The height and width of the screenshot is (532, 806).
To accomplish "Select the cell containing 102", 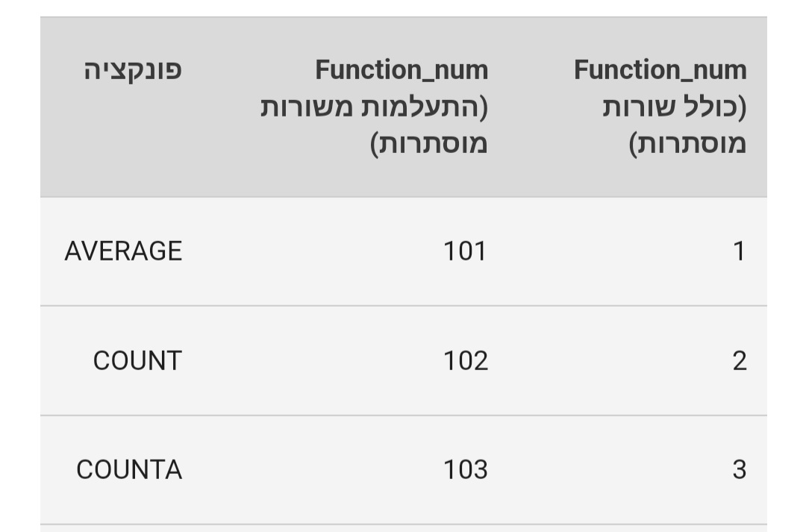I will coord(464,361).
